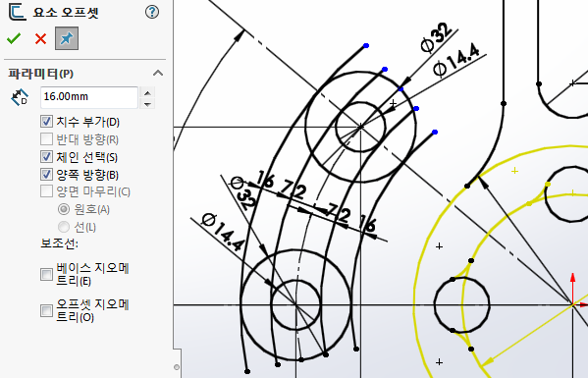The image size is (588, 378).
Task: Collapse the 파라미터(P) section
Action: point(158,73)
